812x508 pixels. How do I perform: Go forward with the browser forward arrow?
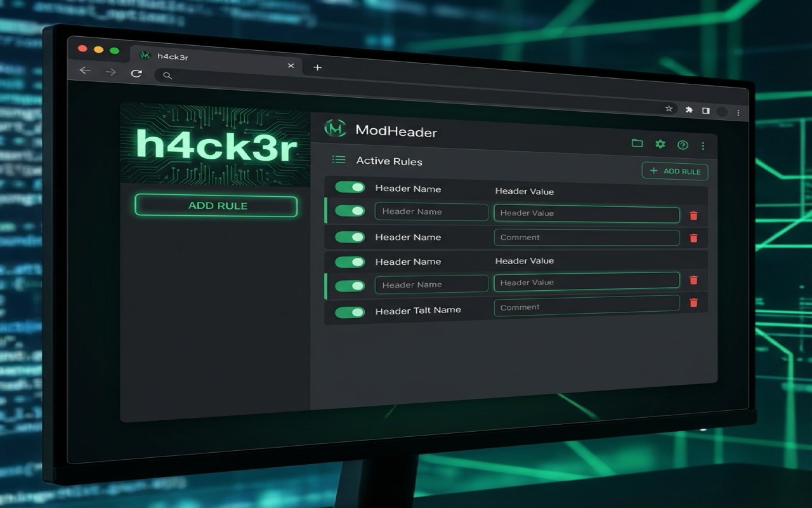111,72
